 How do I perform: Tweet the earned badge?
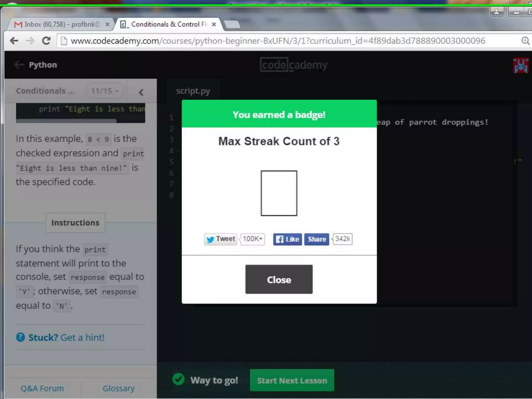220,239
